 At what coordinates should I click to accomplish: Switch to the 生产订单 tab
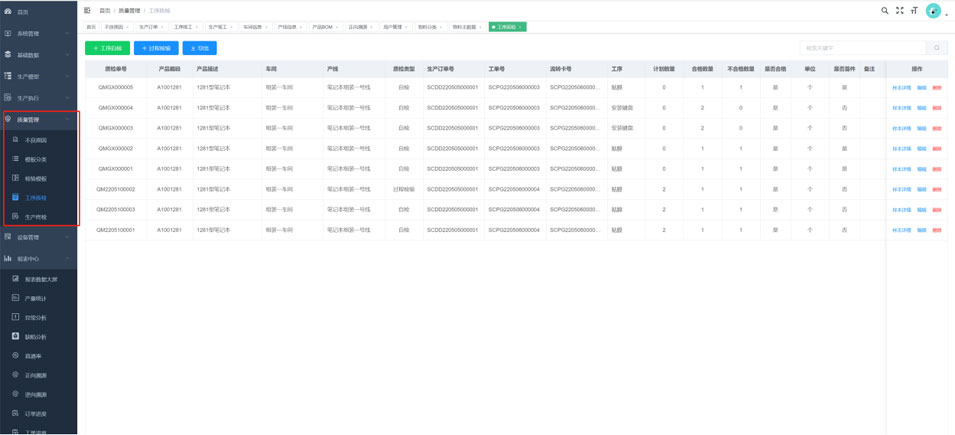[150, 27]
